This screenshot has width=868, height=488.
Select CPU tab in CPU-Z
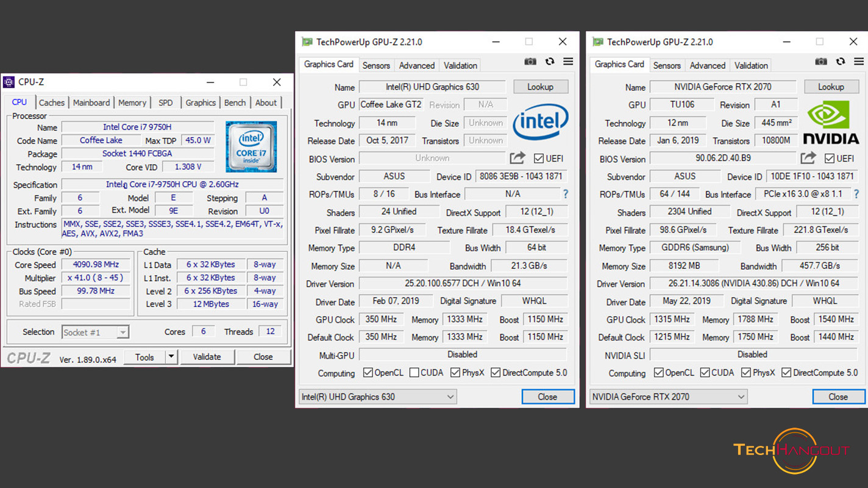pyautogui.click(x=20, y=102)
